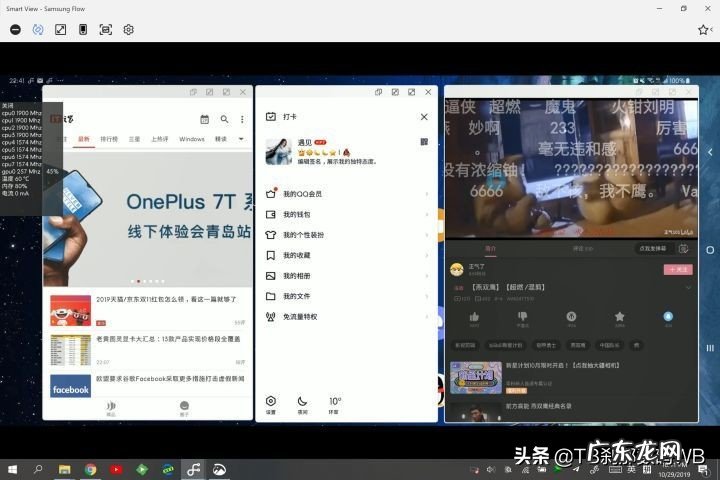Screen dimensions: 720x480
Task: Open the uploader avatar 正气了
Action: click(x=457, y=270)
